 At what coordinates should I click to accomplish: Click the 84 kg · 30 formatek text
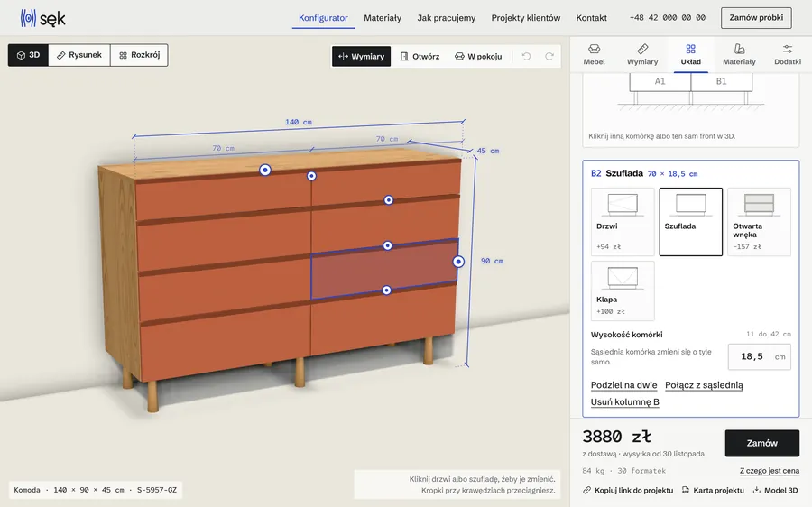point(624,471)
